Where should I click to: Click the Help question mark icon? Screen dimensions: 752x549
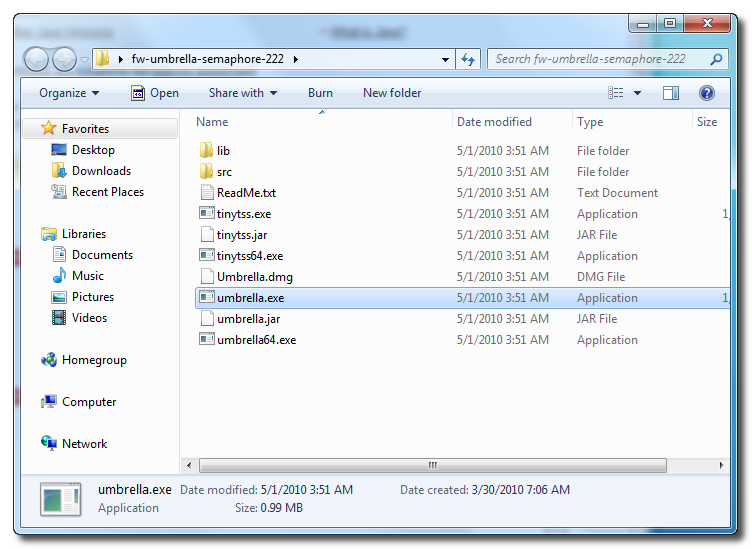click(x=706, y=93)
